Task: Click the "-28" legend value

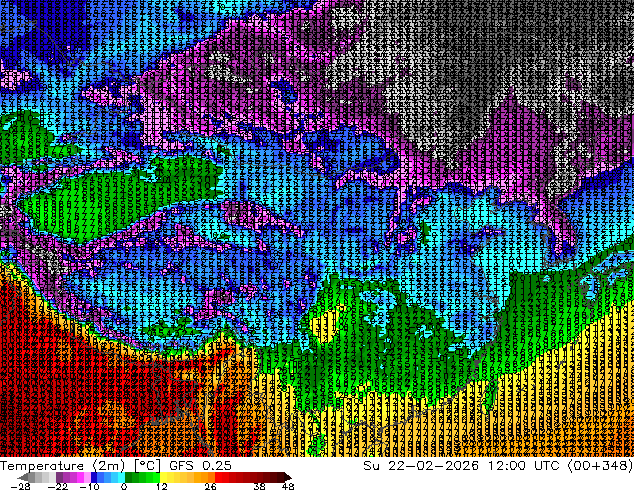Action: point(20,486)
